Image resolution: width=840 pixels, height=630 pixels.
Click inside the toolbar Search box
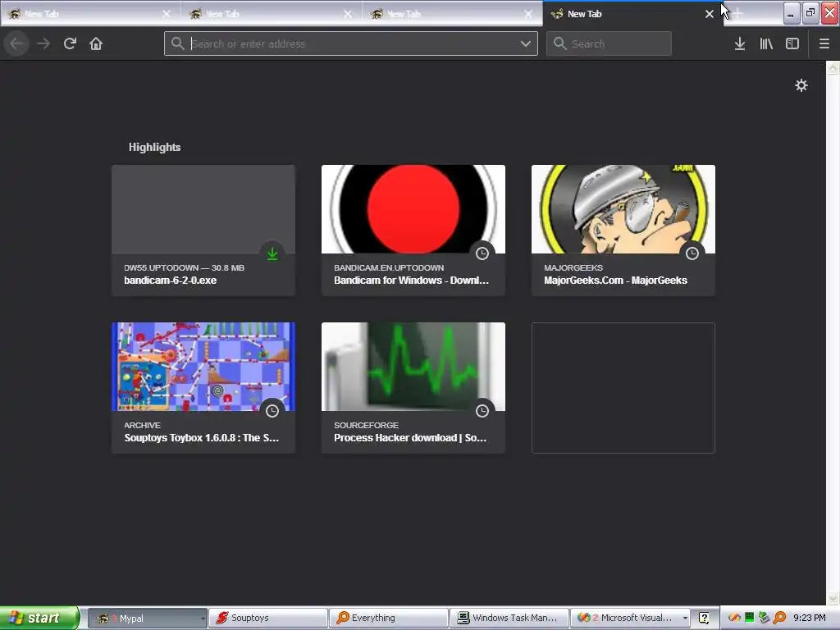(x=609, y=43)
